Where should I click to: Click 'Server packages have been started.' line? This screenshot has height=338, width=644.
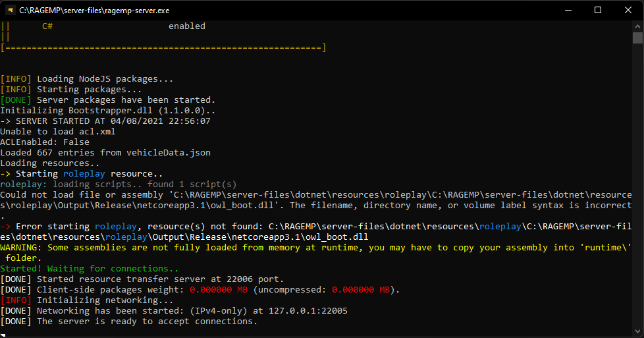click(x=126, y=100)
